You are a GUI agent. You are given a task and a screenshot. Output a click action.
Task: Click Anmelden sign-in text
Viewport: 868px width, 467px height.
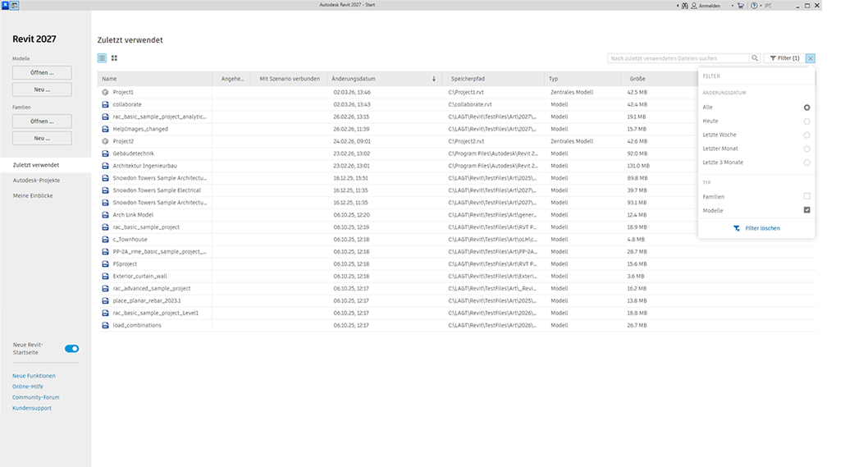709,6
